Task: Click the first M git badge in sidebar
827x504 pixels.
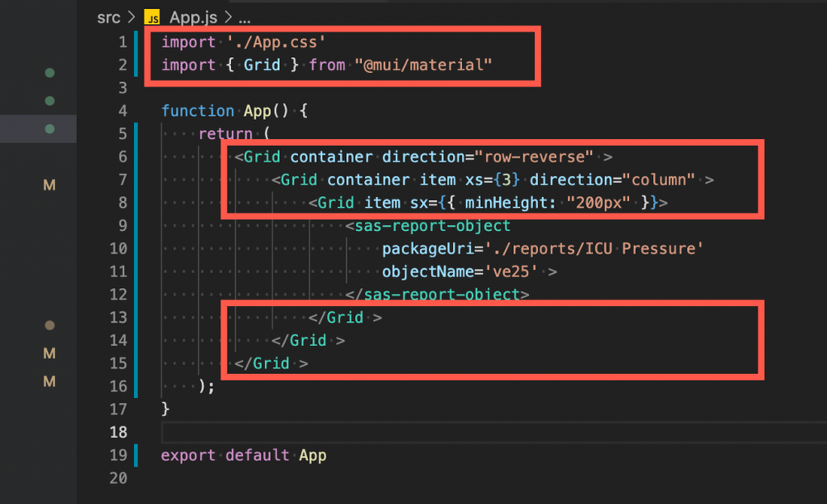Action: [50, 185]
